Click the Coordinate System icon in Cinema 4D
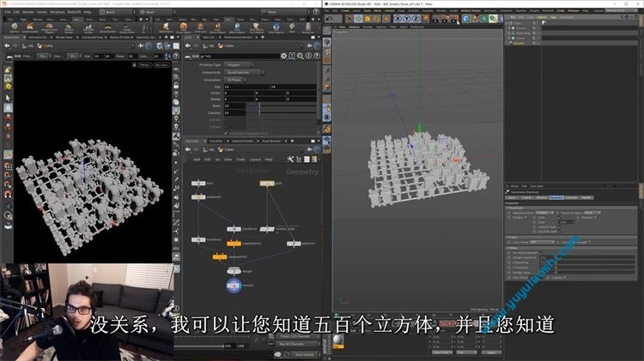The image size is (644, 361). (426, 19)
